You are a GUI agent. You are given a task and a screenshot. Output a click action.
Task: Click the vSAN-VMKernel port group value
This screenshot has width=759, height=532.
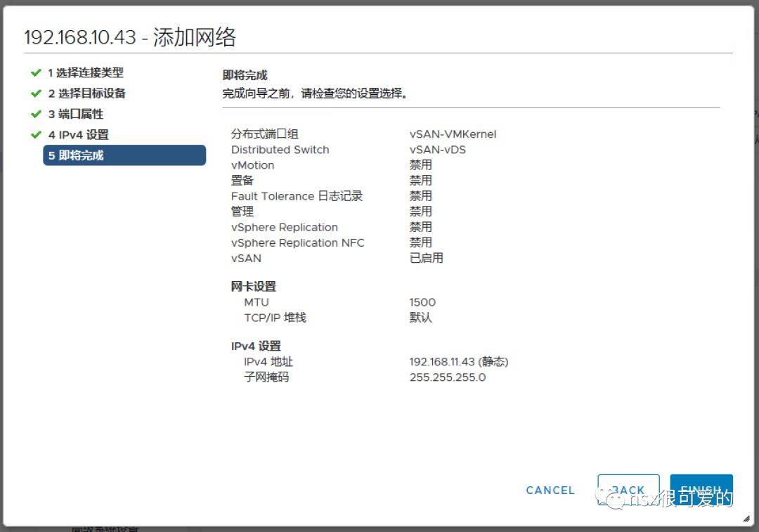pos(453,134)
